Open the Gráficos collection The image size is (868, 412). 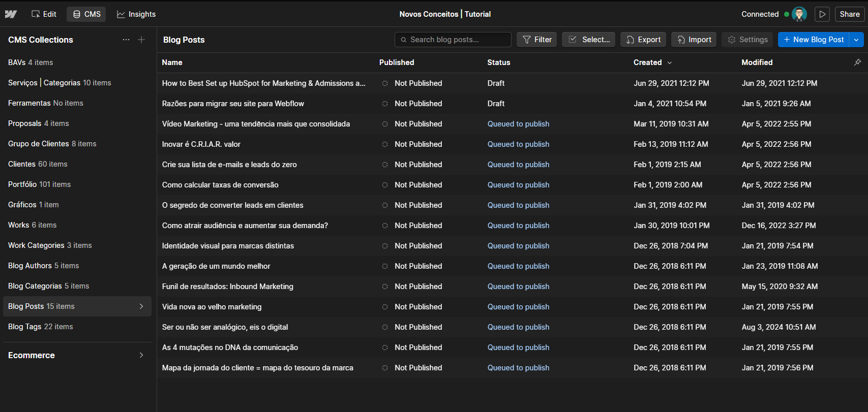(x=77, y=205)
